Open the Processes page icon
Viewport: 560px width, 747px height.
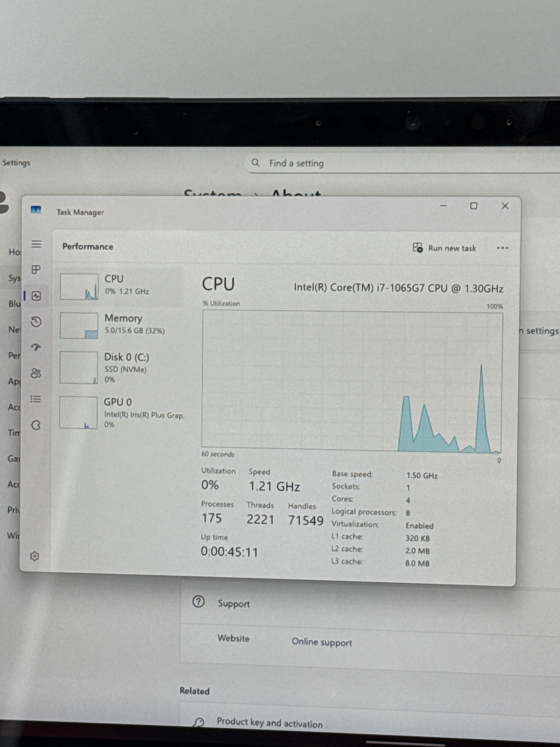pos(36,269)
